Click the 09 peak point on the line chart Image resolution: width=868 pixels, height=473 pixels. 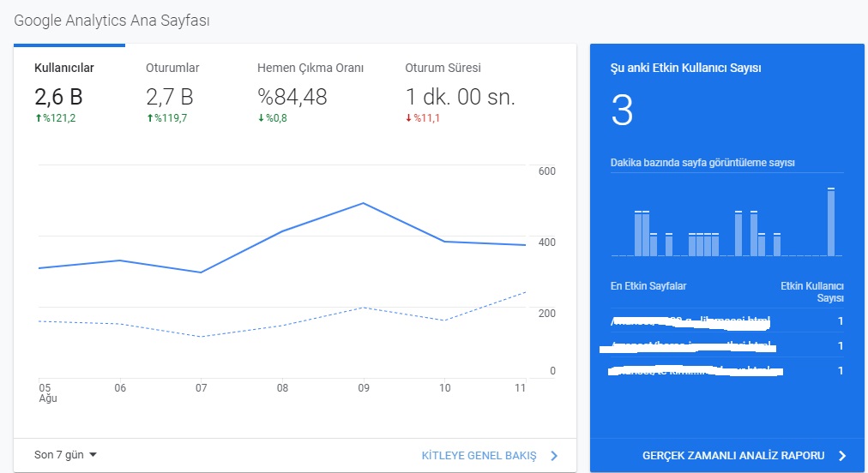[363, 204]
